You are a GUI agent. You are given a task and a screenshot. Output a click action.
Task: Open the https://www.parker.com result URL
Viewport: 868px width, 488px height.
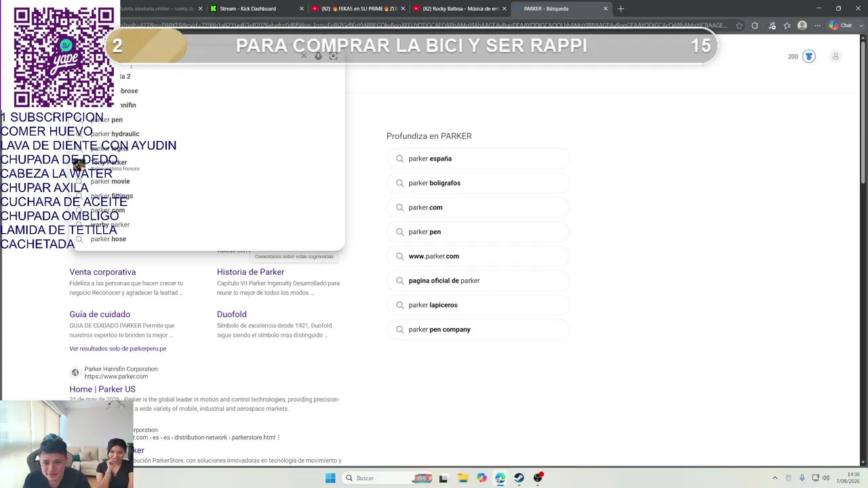116,377
